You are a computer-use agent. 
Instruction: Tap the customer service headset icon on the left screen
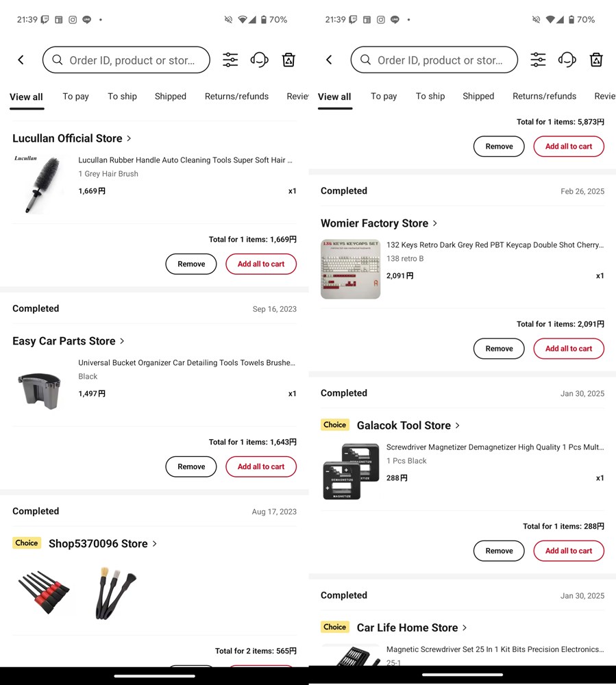259,60
